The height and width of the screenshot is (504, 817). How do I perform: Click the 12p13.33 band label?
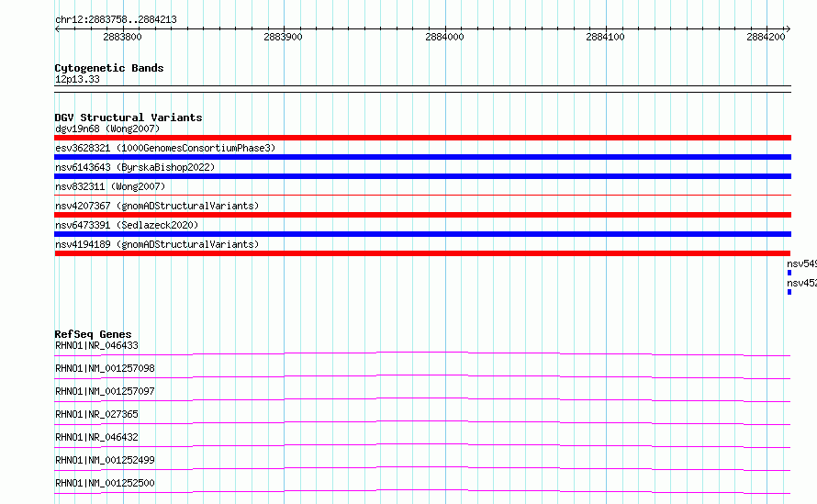77,79
